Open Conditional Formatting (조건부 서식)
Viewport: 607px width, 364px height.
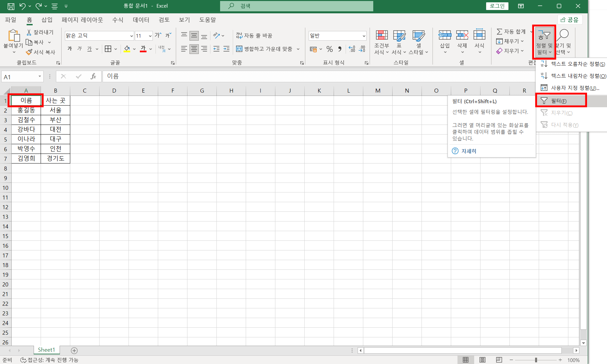(382, 42)
